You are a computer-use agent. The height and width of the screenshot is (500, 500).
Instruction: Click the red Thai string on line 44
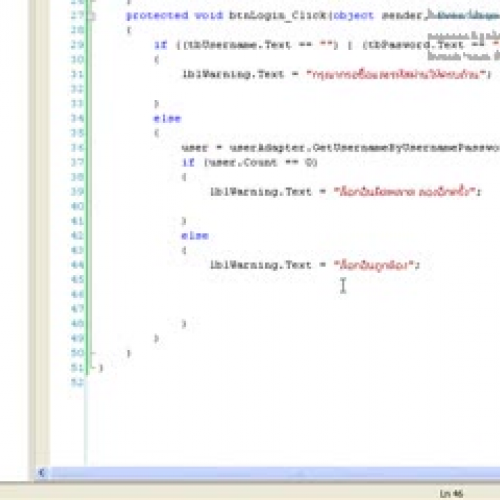pos(374,265)
